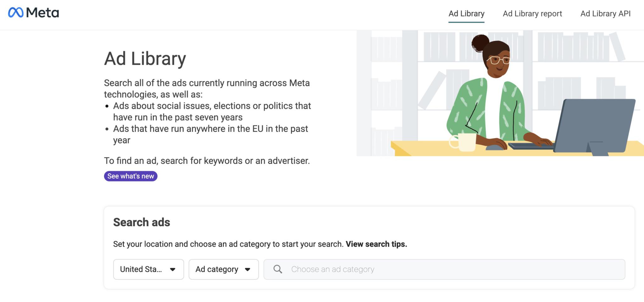The image size is (644, 302).
Task: Click the down arrow on the Ad category selector
Action: click(248, 269)
